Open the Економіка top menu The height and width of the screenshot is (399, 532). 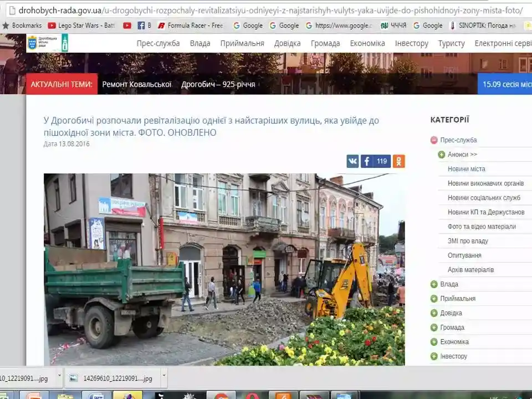coord(367,43)
